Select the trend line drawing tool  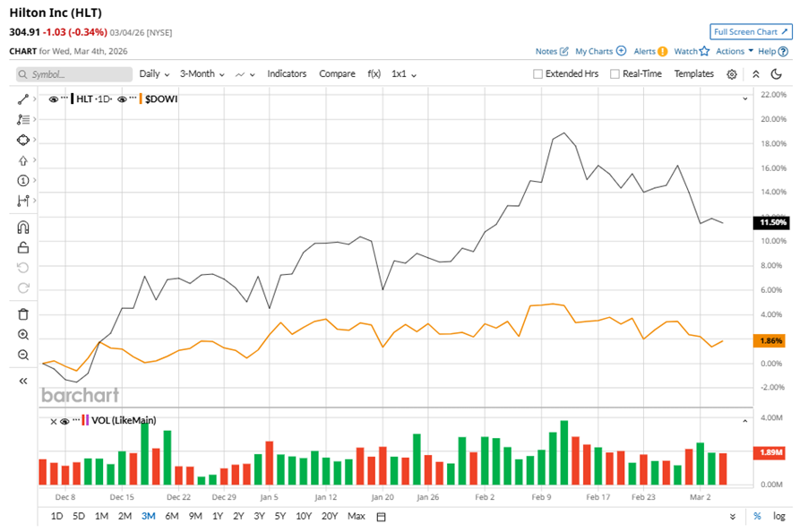(x=23, y=99)
